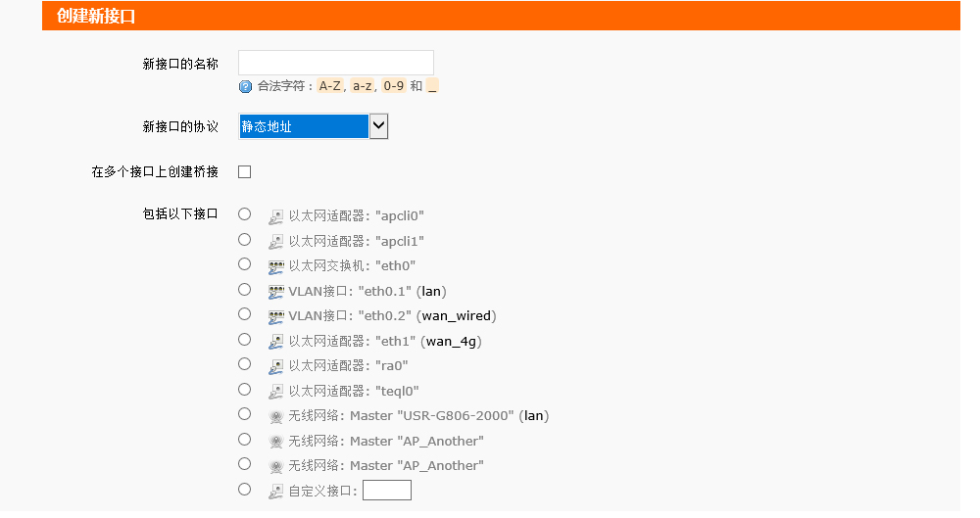Viewport: 980px width, 518px height.
Task: Click the protocol dropdown arrow button
Action: (x=378, y=126)
